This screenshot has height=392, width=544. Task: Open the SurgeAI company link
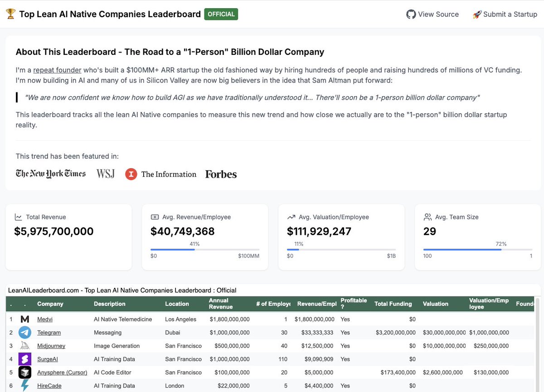coord(48,359)
